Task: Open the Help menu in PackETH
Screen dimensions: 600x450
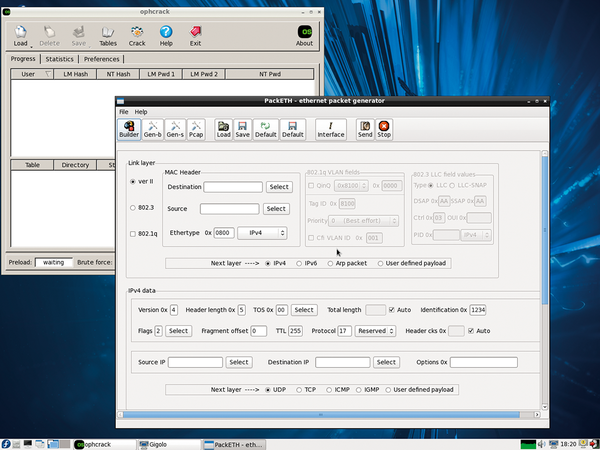Action: tap(141, 111)
